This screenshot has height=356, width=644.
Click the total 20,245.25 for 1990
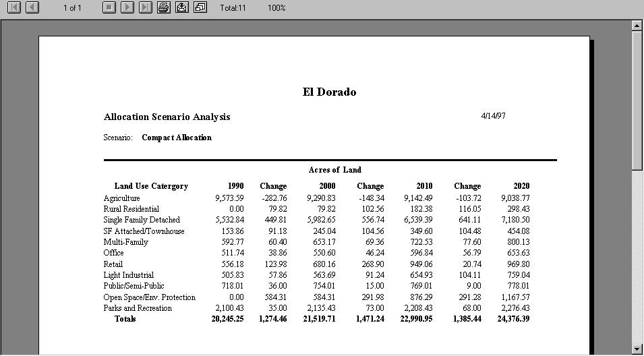(x=227, y=319)
